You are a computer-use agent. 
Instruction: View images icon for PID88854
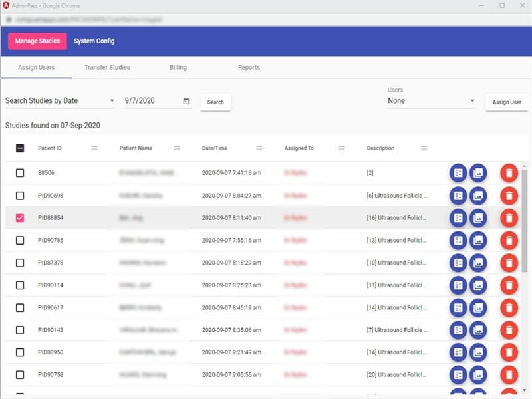point(478,218)
